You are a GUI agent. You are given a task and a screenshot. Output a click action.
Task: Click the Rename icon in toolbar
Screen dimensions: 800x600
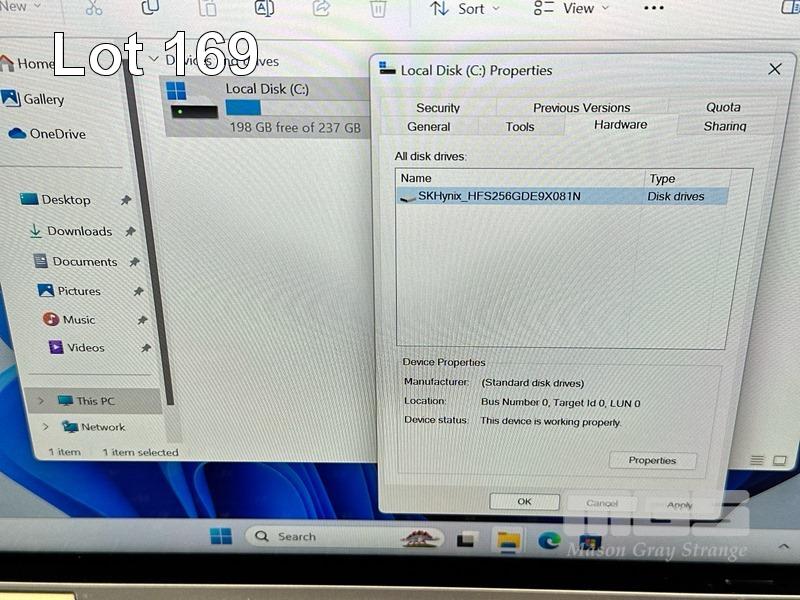[264, 8]
